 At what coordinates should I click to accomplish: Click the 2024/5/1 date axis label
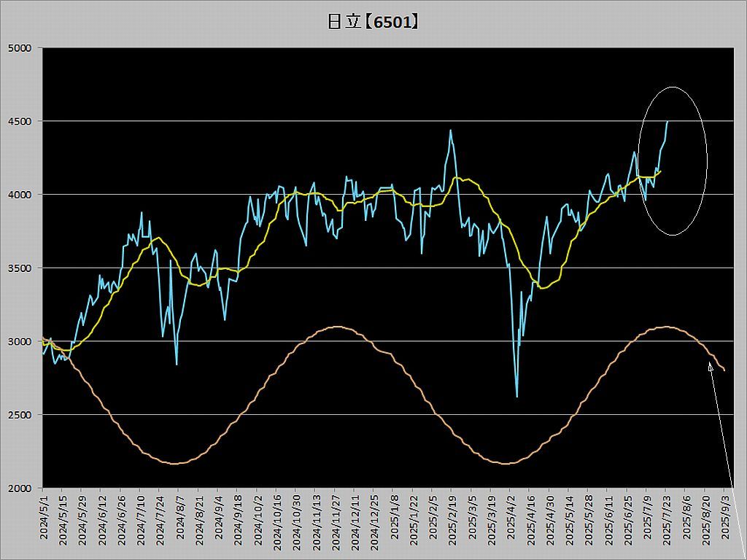tap(43, 520)
